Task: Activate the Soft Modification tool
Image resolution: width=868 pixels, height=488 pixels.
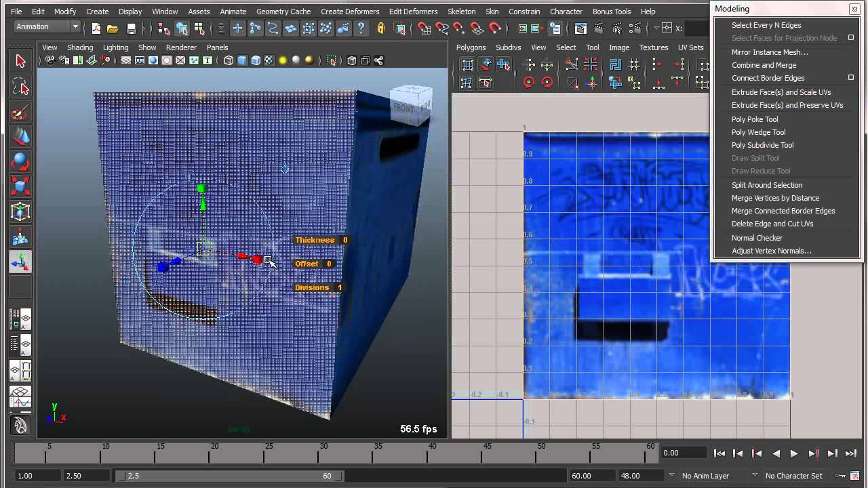Action: (x=20, y=237)
